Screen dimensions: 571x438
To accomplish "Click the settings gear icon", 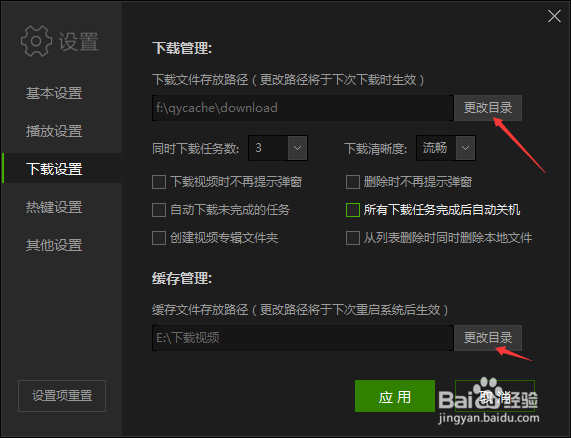I will click(36, 41).
